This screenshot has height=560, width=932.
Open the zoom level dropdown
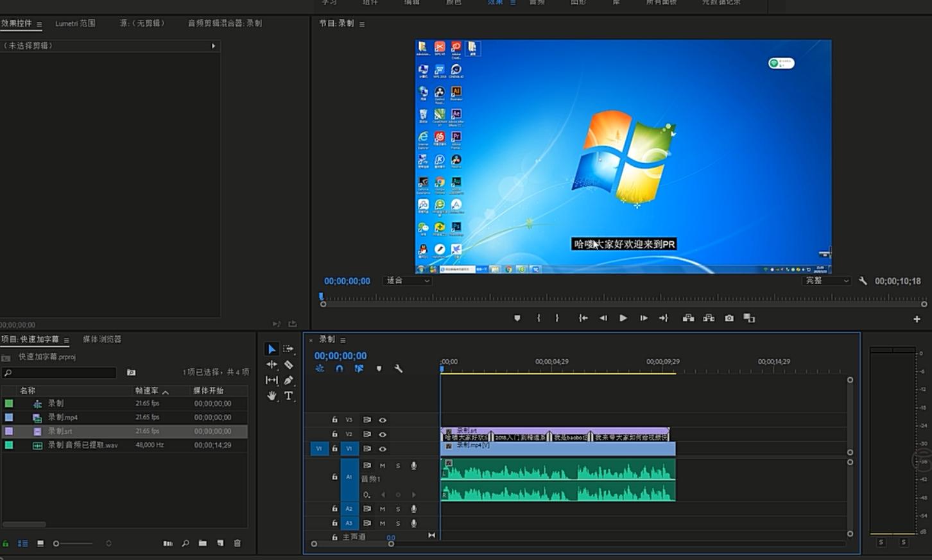(x=408, y=281)
